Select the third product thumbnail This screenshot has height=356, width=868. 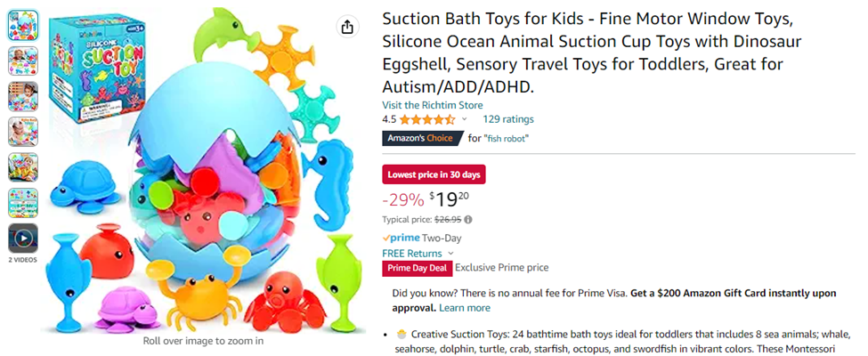pos(23,96)
